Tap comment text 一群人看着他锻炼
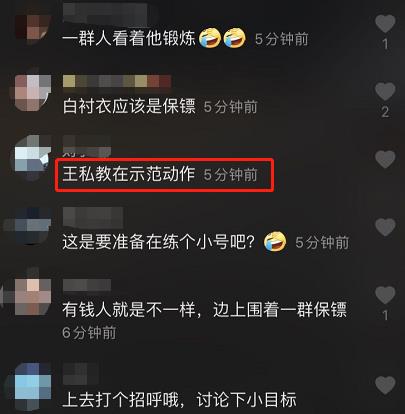405x414 pixels. click(x=129, y=38)
